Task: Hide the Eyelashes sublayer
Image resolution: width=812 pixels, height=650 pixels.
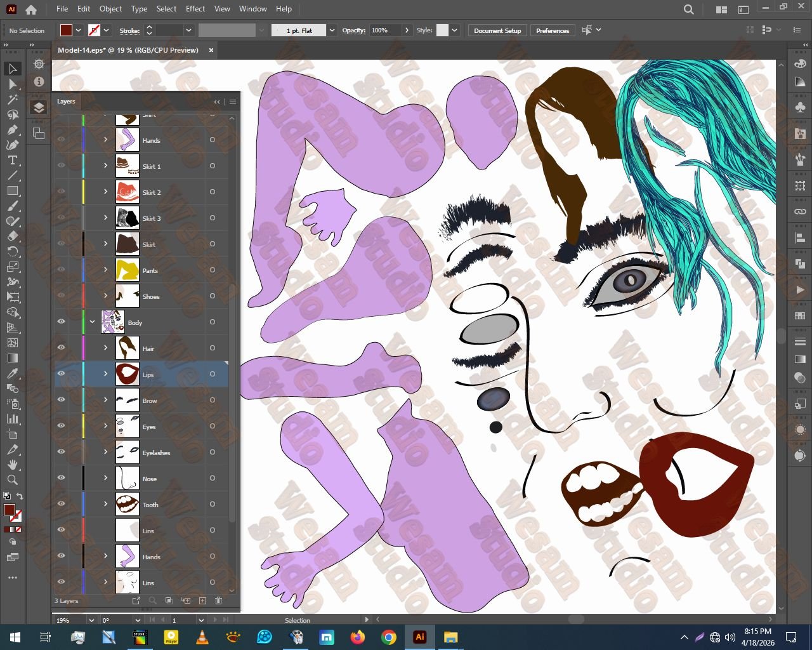Action: pyautogui.click(x=62, y=452)
